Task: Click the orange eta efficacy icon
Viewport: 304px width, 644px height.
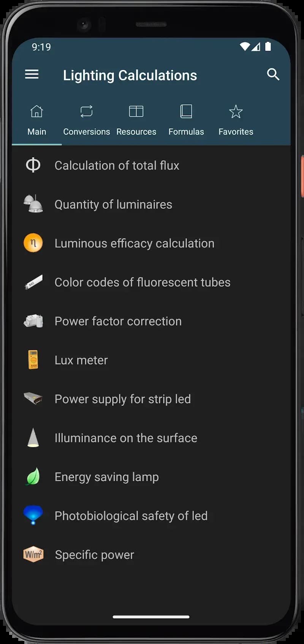Action: [33, 243]
